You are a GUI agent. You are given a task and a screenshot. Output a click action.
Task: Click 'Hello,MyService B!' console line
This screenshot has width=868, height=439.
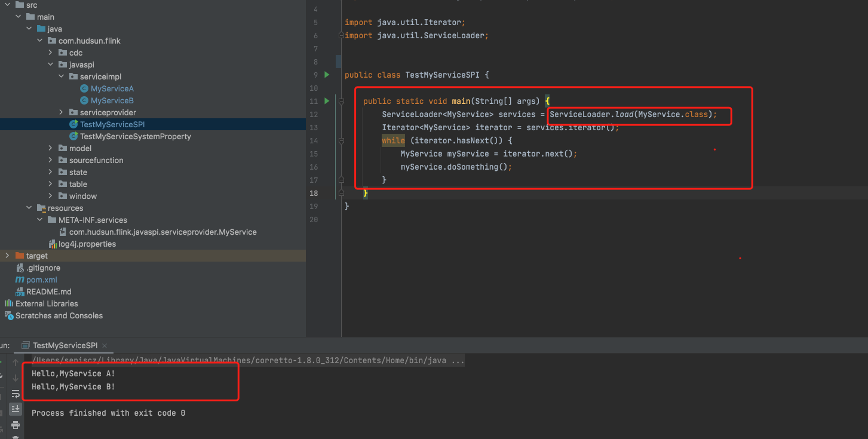(73, 387)
